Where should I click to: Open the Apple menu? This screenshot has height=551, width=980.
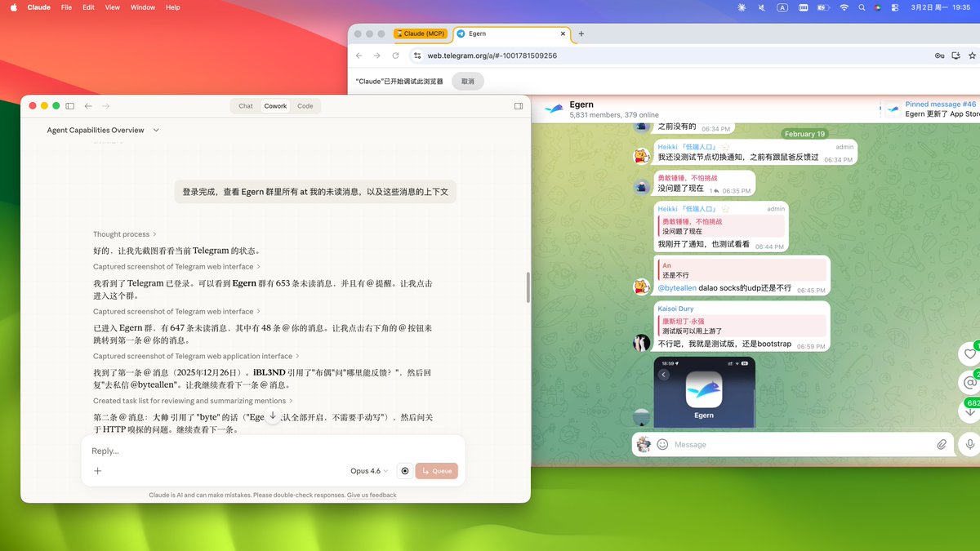[14, 7]
